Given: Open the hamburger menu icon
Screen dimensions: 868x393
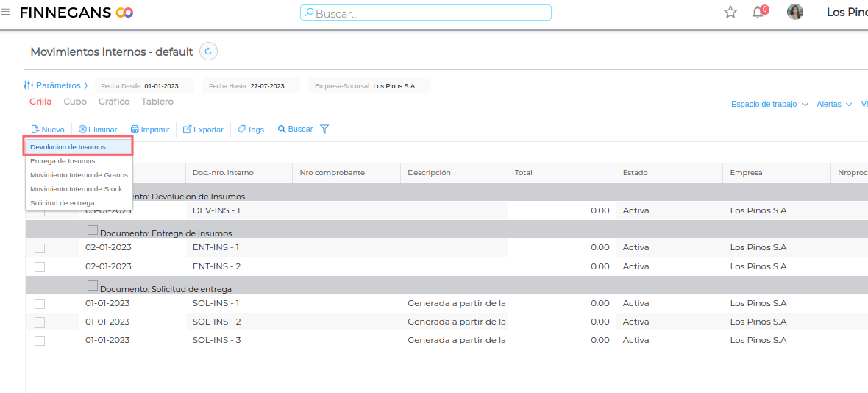Looking at the screenshot, I should pyautogui.click(x=6, y=12).
